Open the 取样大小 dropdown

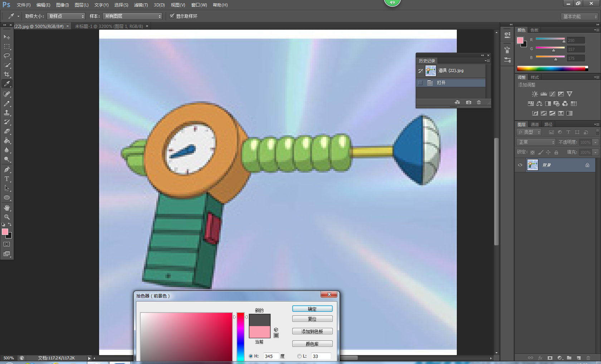coord(66,16)
